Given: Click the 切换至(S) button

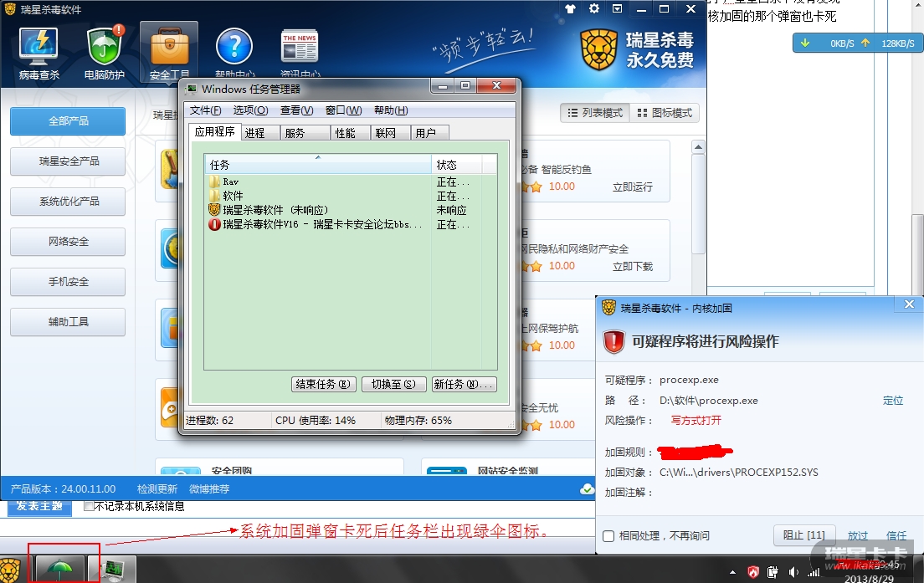Looking at the screenshot, I should coord(393,385).
